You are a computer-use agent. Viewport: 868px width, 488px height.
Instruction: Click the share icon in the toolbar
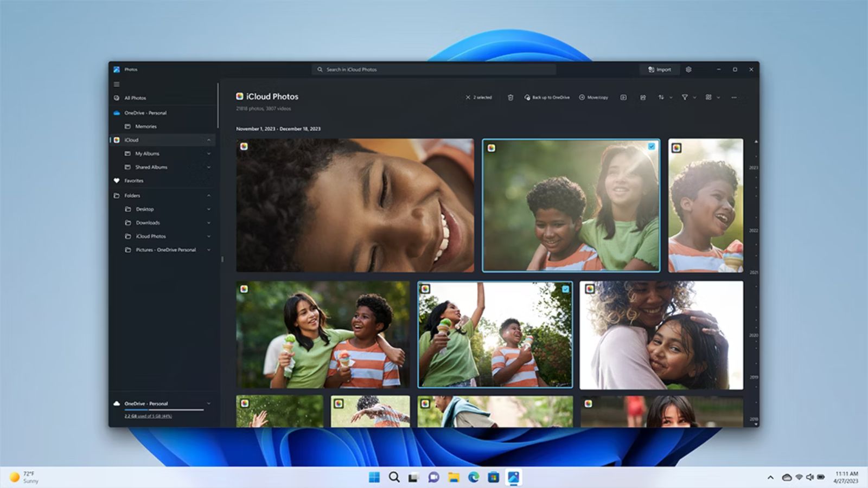[643, 97]
